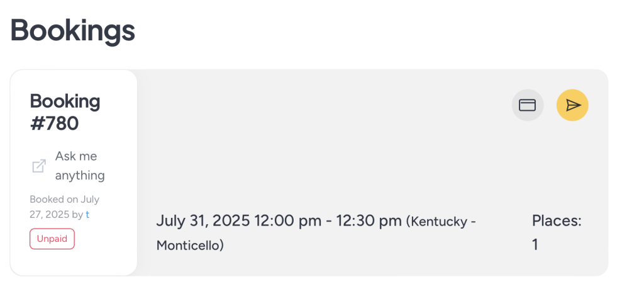Click the word "Booking" in the card title
This screenshot has width=644, height=291.
click(x=65, y=101)
